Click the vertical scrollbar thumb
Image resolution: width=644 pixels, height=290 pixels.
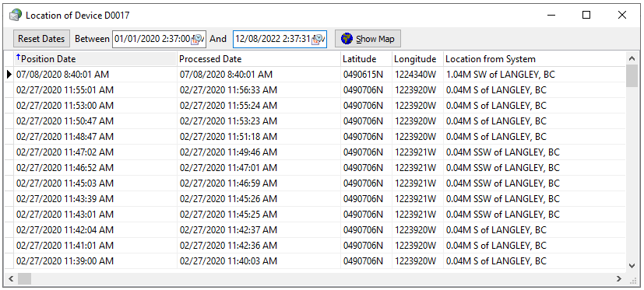[x=632, y=76]
